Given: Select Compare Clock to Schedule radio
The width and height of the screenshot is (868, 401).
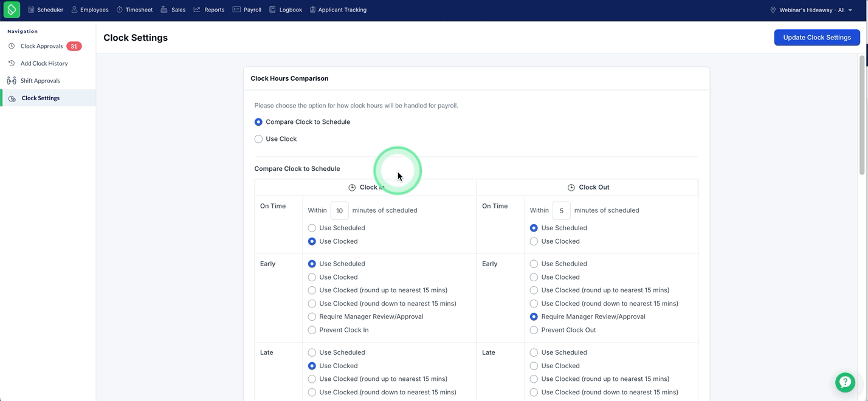Looking at the screenshot, I should 258,122.
